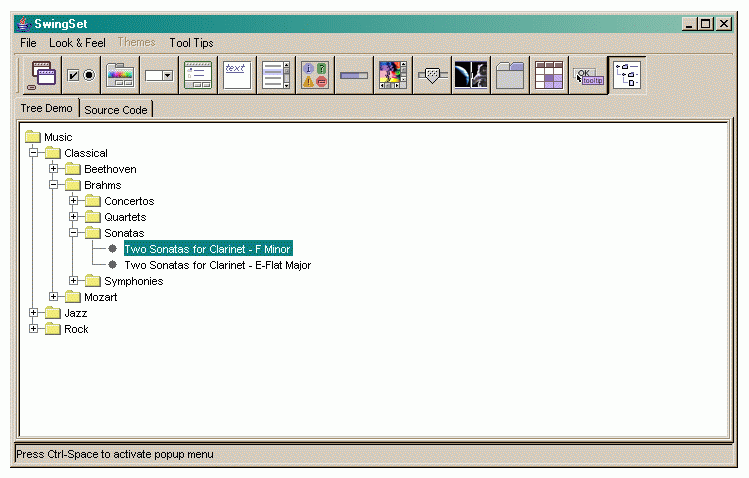Open the ToolTip demo icon
749x478 pixels.
pyautogui.click(x=588, y=75)
